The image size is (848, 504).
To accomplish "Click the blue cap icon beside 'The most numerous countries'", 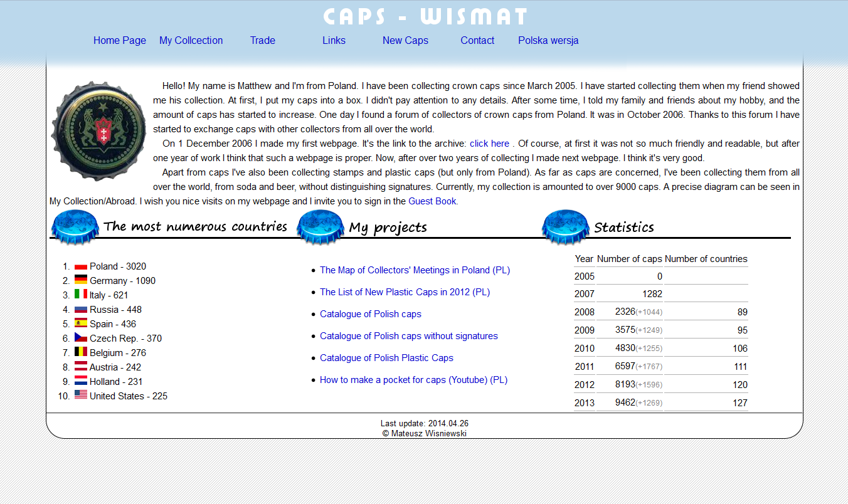I will click(x=75, y=227).
